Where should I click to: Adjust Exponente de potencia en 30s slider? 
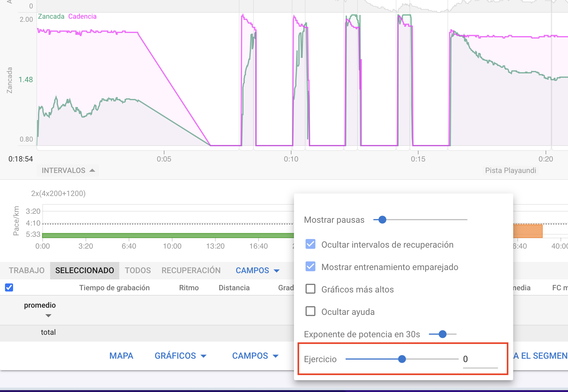point(443,334)
